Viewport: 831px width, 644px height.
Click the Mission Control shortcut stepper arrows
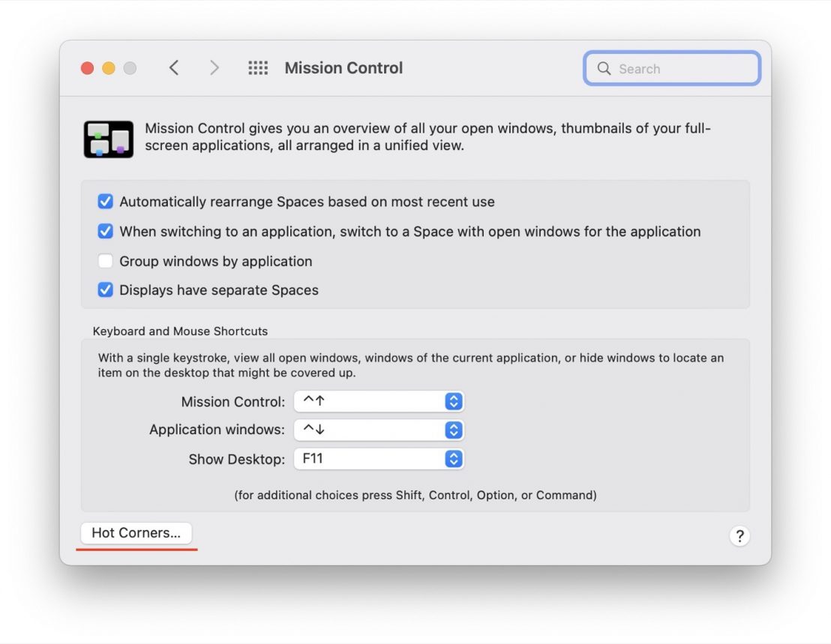pyautogui.click(x=452, y=401)
